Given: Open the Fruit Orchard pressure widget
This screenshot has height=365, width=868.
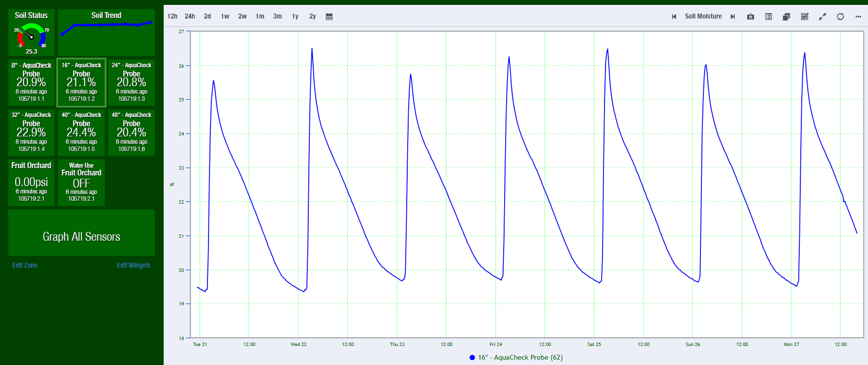Looking at the screenshot, I should 31,183.
